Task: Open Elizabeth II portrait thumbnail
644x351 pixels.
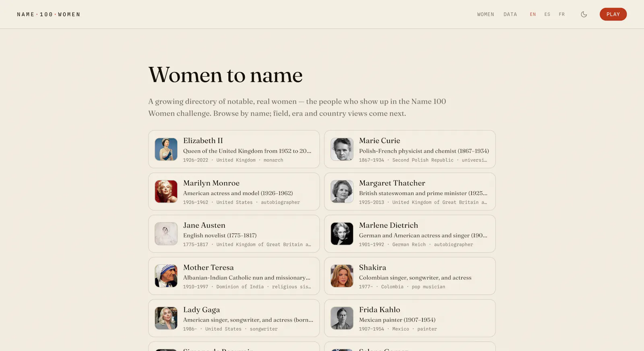Action: (x=166, y=149)
